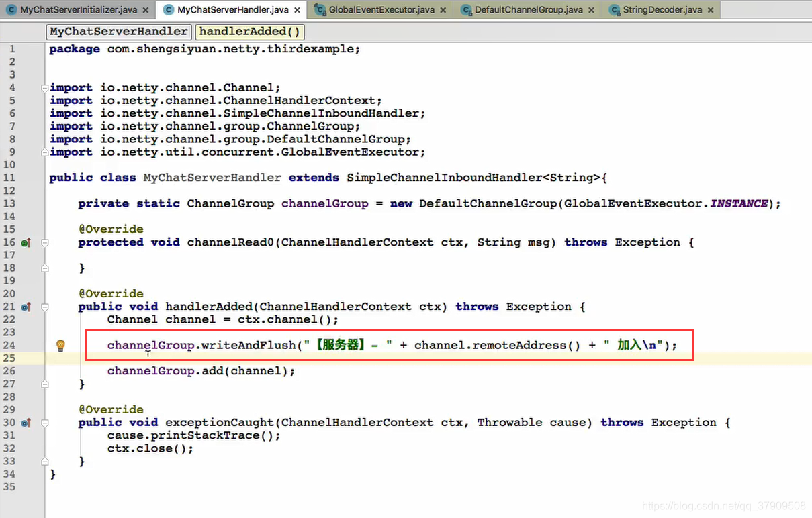
Task: Click the class icon on StringDecoder.java tab
Action: [614, 10]
